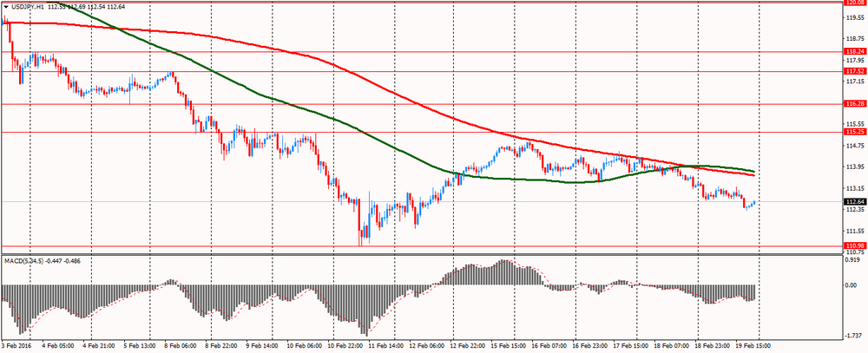Viewport: 868px width, 353px height.
Task: Click the 10 Feb 06:00 time label
Action: 305,344
